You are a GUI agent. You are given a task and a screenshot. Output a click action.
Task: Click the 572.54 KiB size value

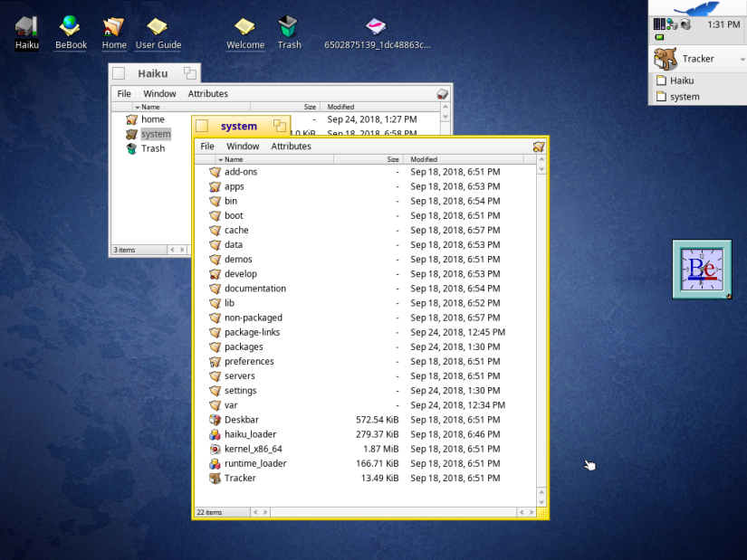378,420
